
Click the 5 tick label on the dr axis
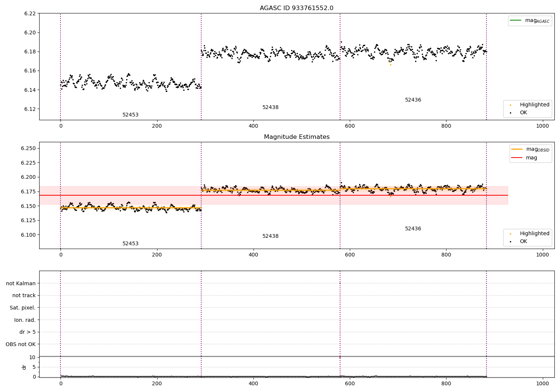(34, 367)
